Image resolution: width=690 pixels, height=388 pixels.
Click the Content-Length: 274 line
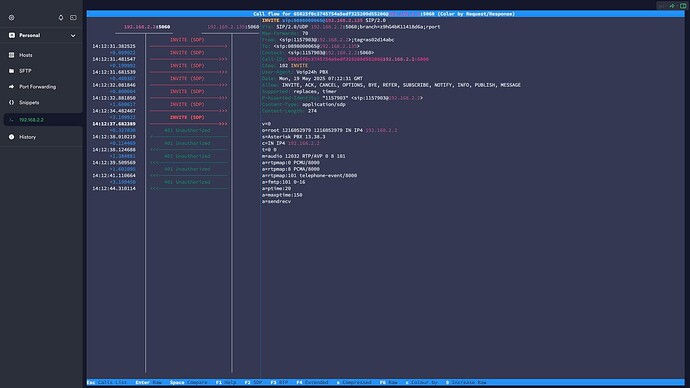click(x=289, y=111)
